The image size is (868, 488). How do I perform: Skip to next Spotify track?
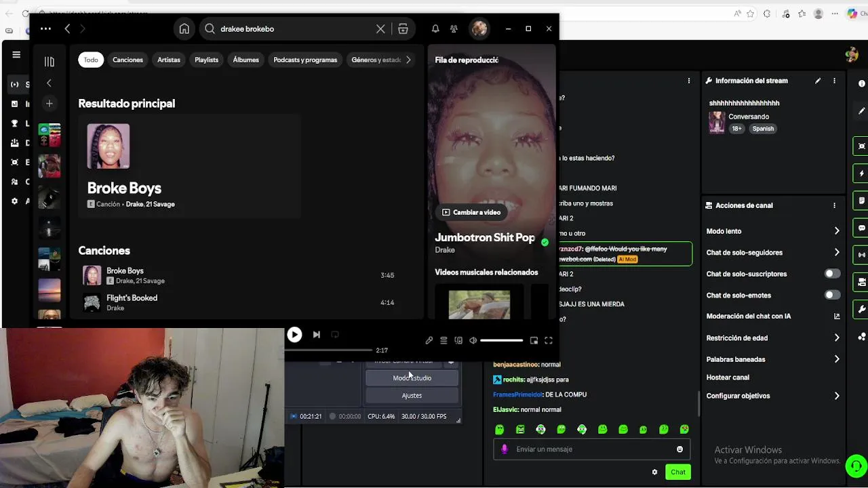316,334
